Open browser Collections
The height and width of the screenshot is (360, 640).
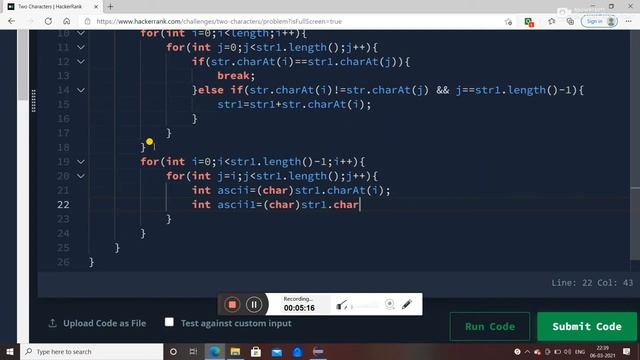pyautogui.click(x=570, y=21)
